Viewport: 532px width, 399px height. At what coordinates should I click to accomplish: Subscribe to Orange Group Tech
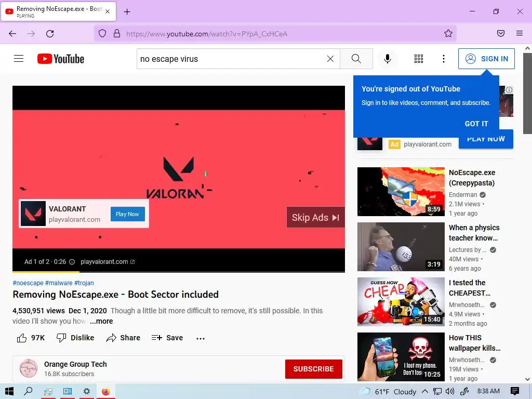[x=313, y=369]
